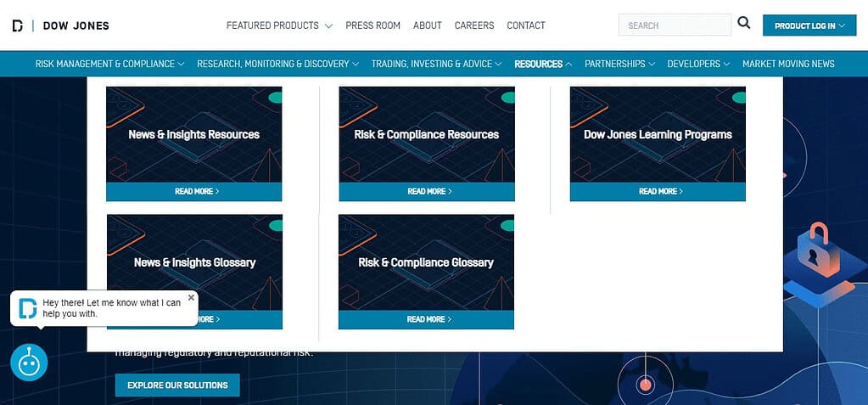Open the Product Log In dropdown
Image resolution: width=868 pixels, height=405 pixels.
pyautogui.click(x=809, y=25)
